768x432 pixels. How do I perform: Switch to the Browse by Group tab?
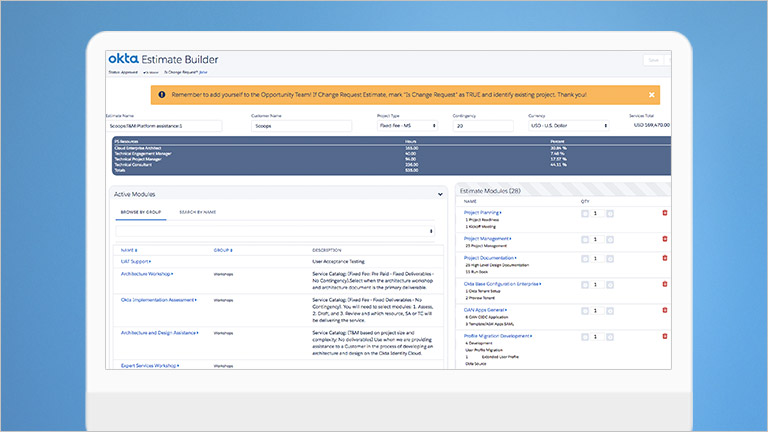pos(141,212)
